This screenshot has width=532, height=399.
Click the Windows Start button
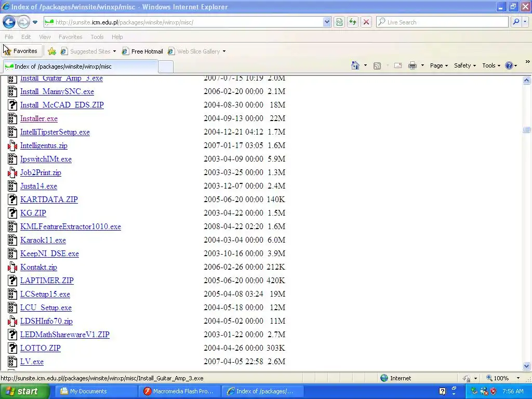24,391
